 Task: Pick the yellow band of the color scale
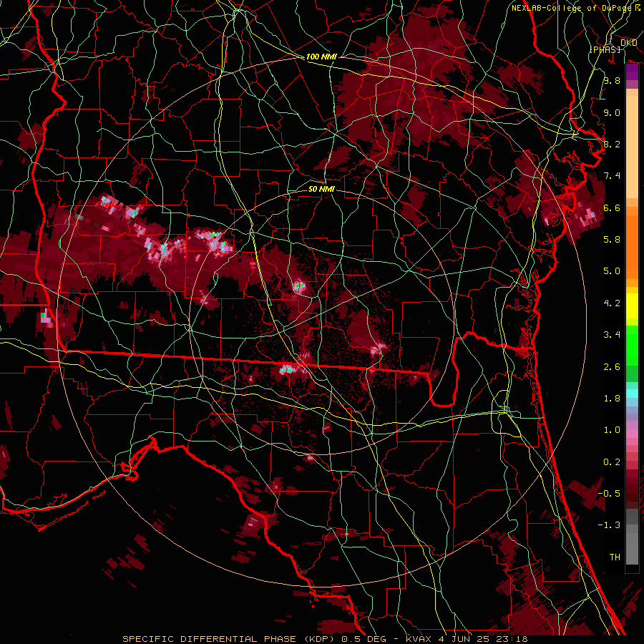click(632, 306)
